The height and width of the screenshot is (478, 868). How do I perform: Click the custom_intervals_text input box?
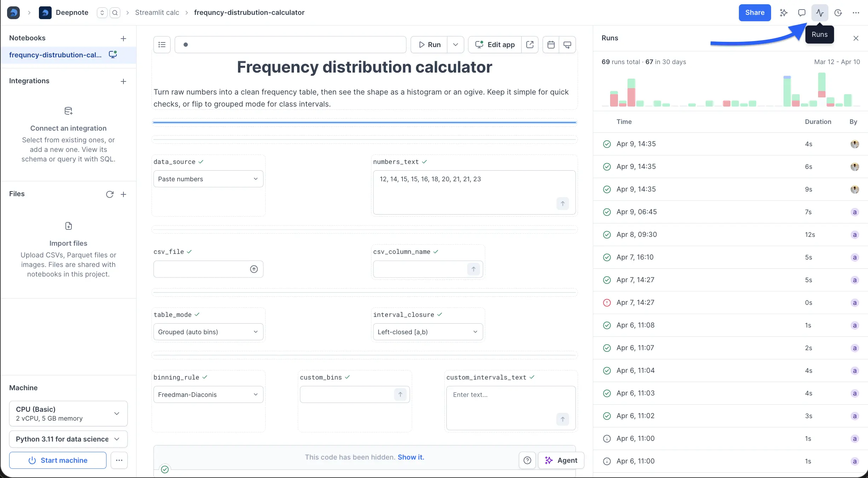(x=511, y=408)
